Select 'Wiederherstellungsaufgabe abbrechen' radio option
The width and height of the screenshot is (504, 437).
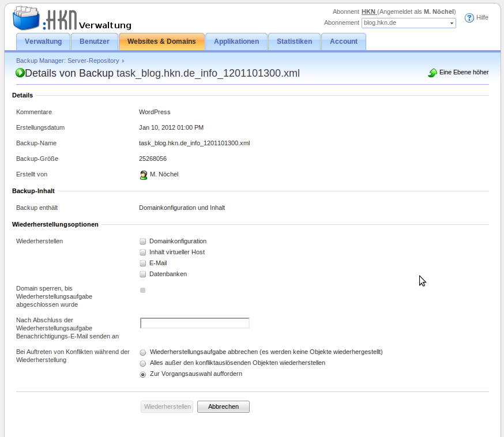143,352
